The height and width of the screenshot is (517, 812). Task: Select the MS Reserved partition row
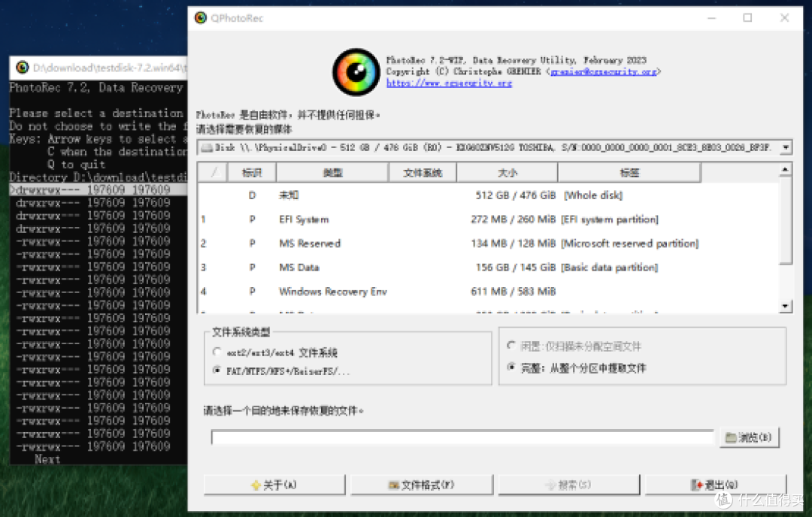488,243
